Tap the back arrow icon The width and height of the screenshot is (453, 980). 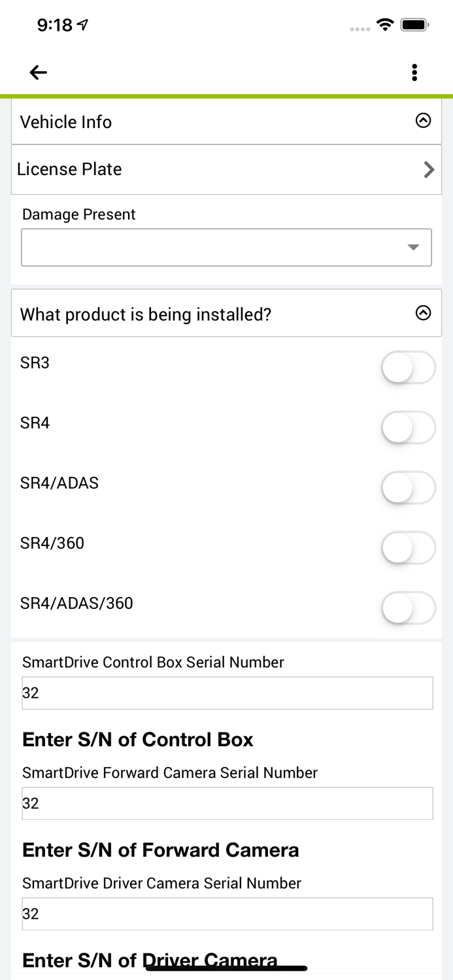point(39,73)
